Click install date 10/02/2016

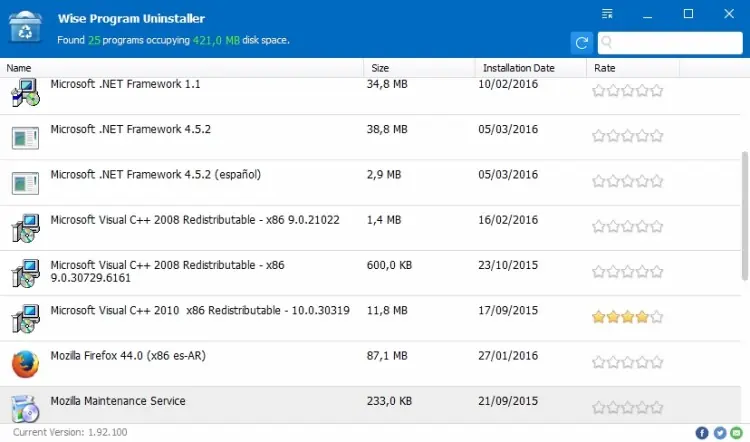508,84
